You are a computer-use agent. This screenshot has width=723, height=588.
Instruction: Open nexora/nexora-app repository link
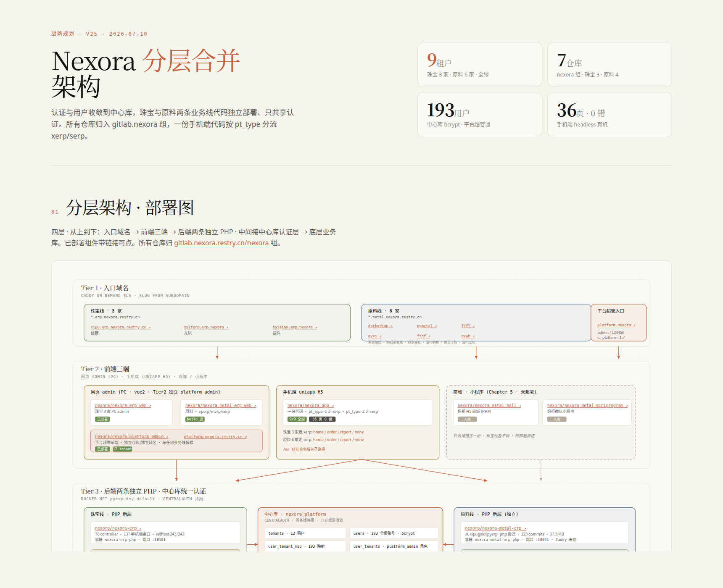pos(311,406)
